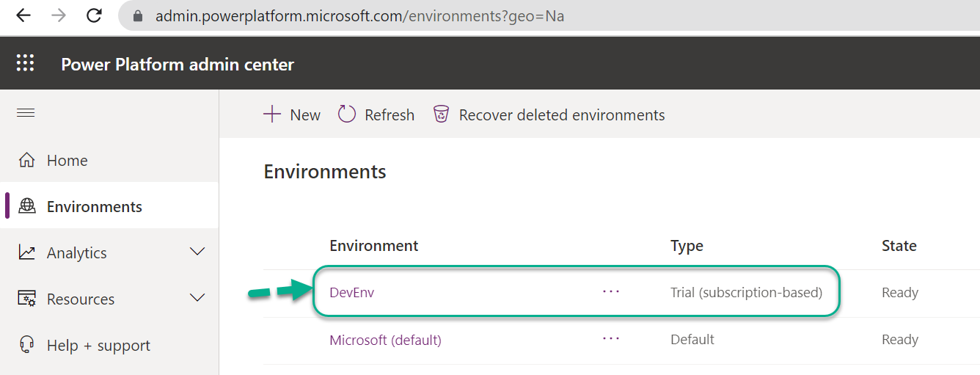Screen dimensions: 980x375
Task: Collapse the navigation hamburger menu
Action: click(26, 112)
